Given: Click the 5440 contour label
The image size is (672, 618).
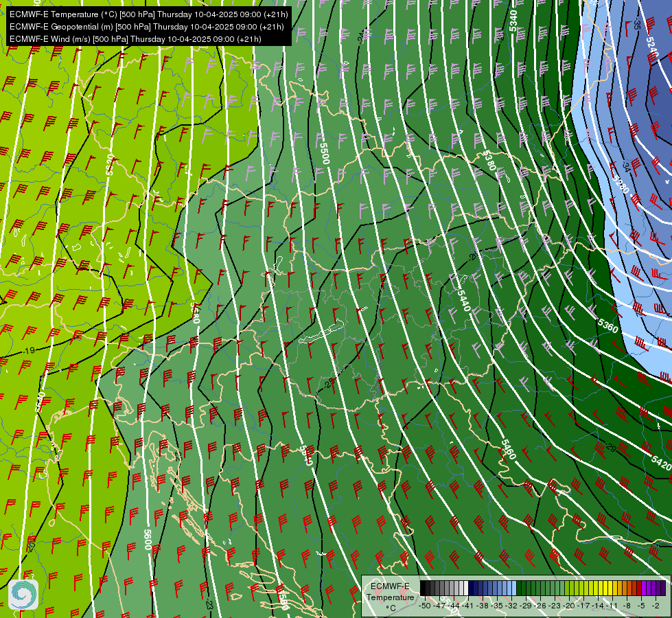Looking at the screenshot, I should click(x=464, y=300).
